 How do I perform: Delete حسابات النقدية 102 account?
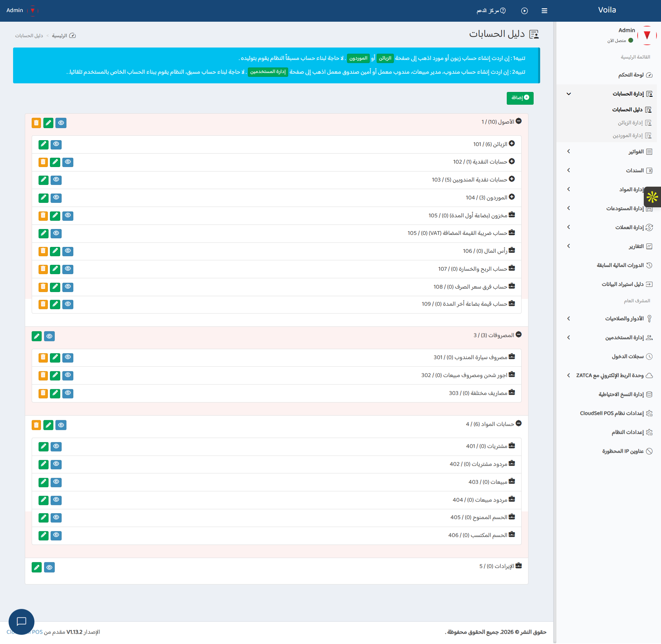click(43, 162)
